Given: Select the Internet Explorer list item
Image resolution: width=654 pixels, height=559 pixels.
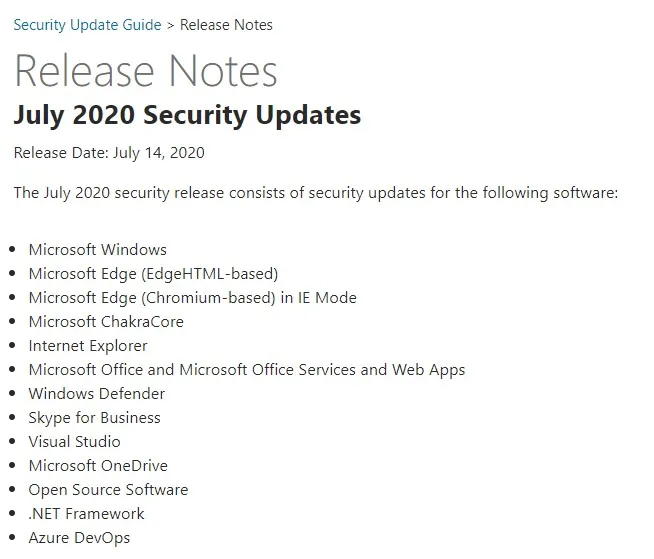Looking at the screenshot, I should click(88, 346).
